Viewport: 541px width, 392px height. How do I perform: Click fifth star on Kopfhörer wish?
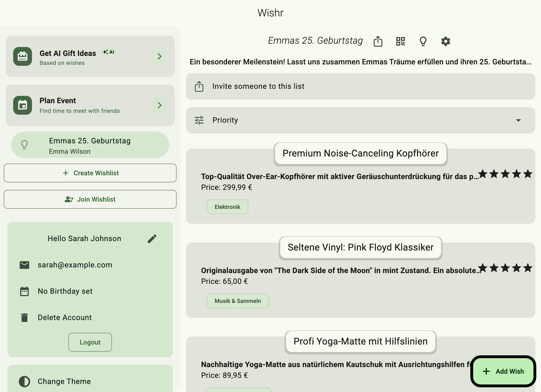[528, 174]
